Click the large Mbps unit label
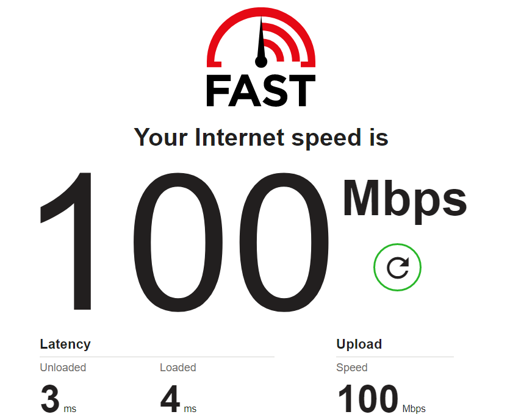 [405, 201]
